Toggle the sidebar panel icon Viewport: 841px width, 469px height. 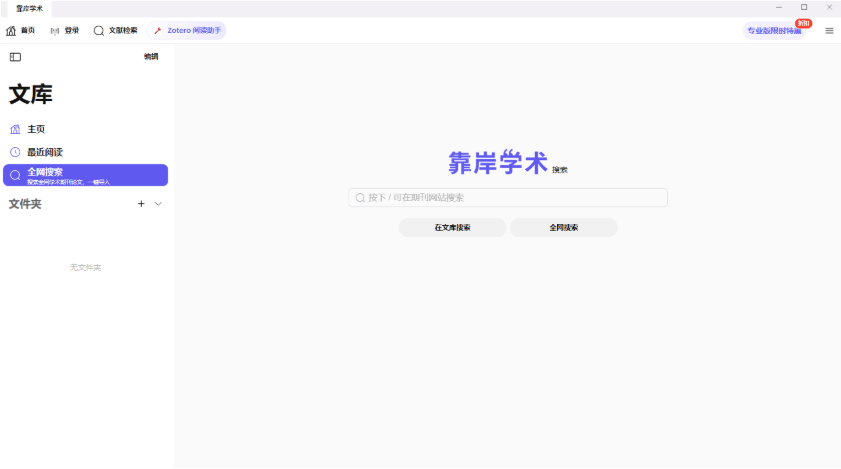pos(15,57)
